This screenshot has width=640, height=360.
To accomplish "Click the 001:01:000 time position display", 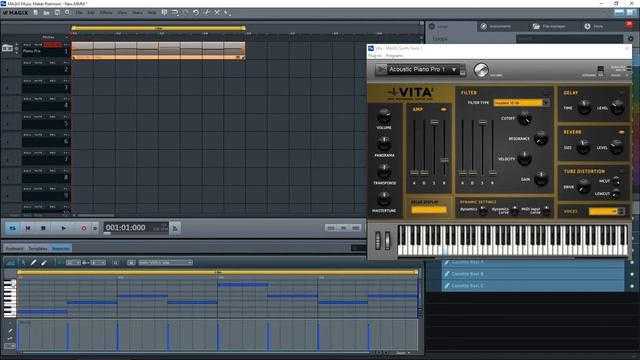I will (x=126, y=228).
